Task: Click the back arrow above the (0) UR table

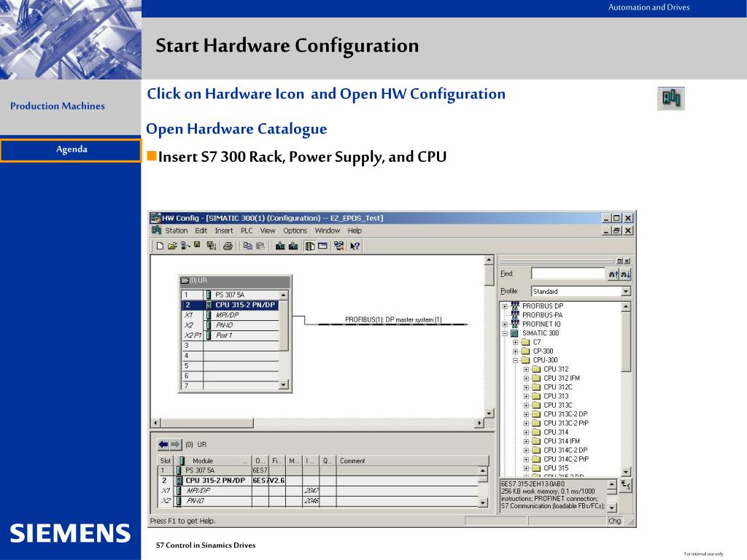Action: [163, 444]
